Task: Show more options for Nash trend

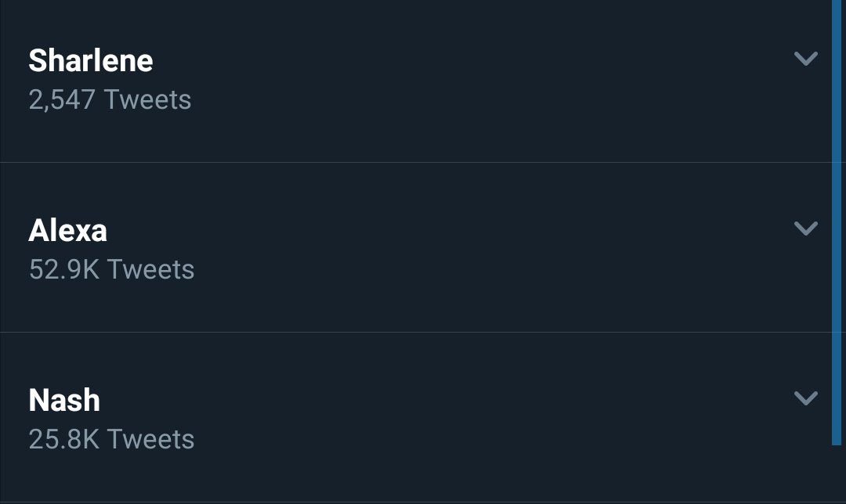Action: pos(805,398)
